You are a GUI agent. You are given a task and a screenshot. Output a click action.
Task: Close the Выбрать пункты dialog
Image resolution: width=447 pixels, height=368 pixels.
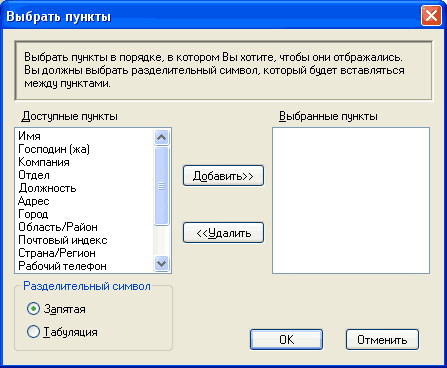click(x=431, y=16)
